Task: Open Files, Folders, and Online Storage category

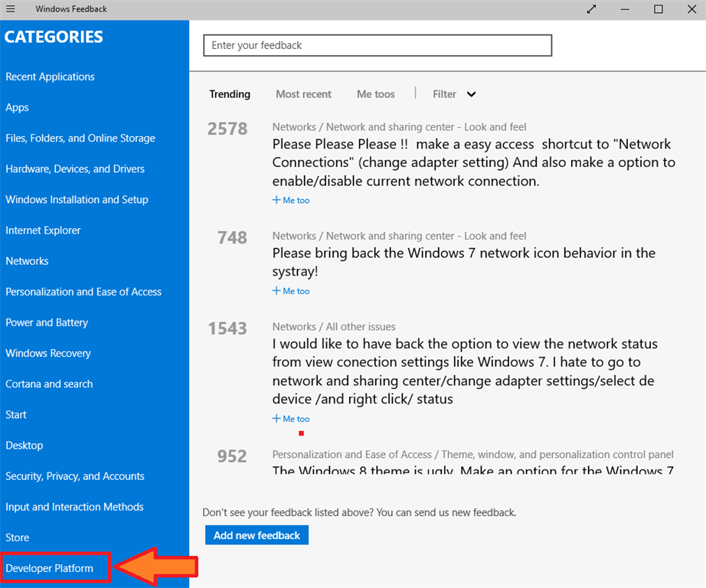Action: click(x=80, y=139)
